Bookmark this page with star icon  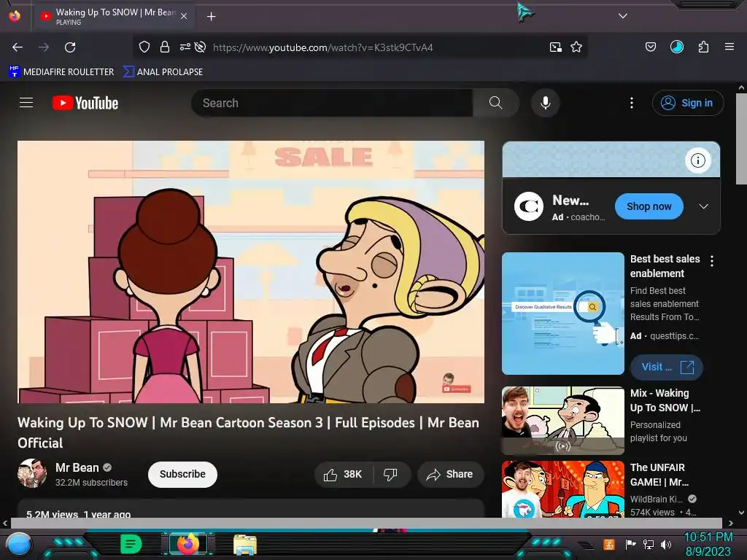click(576, 47)
